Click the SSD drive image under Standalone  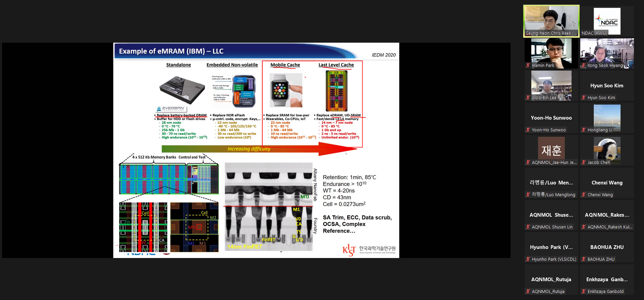pos(183,89)
